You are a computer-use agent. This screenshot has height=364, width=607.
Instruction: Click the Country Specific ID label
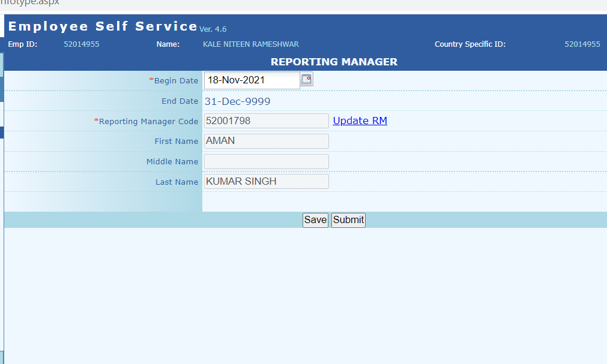pyautogui.click(x=470, y=44)
